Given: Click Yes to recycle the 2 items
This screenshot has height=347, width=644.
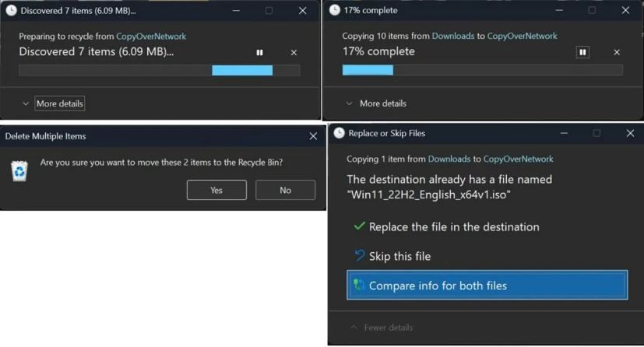Looking at the screenshot, I should pyautogui.click(x=216, y=190).
